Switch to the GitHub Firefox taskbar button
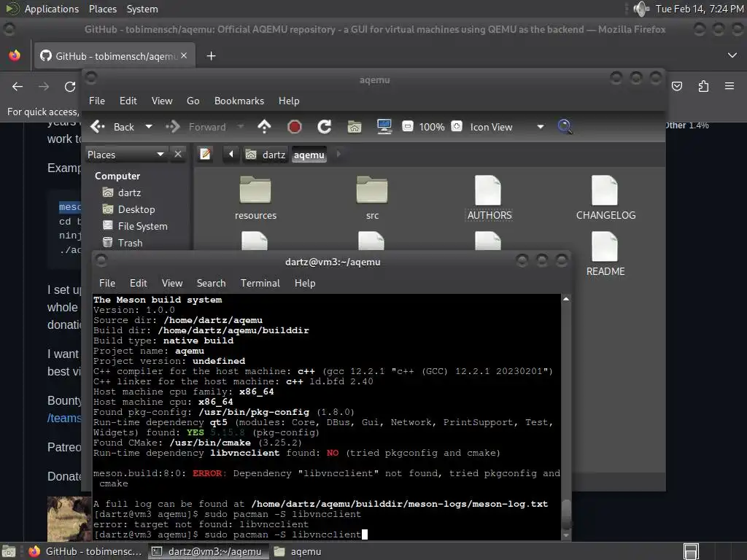Screen dimensions: 747x560 click(85, 551)
